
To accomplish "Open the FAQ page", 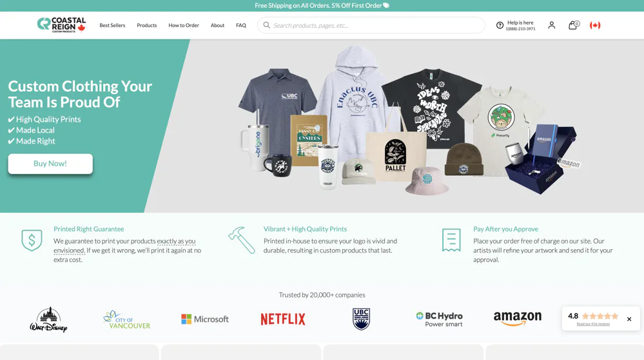I will tap(241, 26).
